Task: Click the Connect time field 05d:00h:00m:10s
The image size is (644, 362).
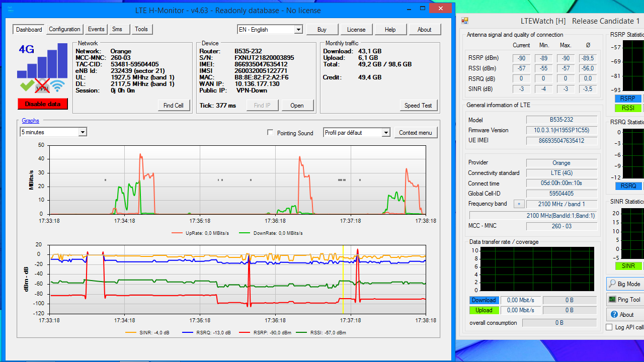Action: point(561,184)
